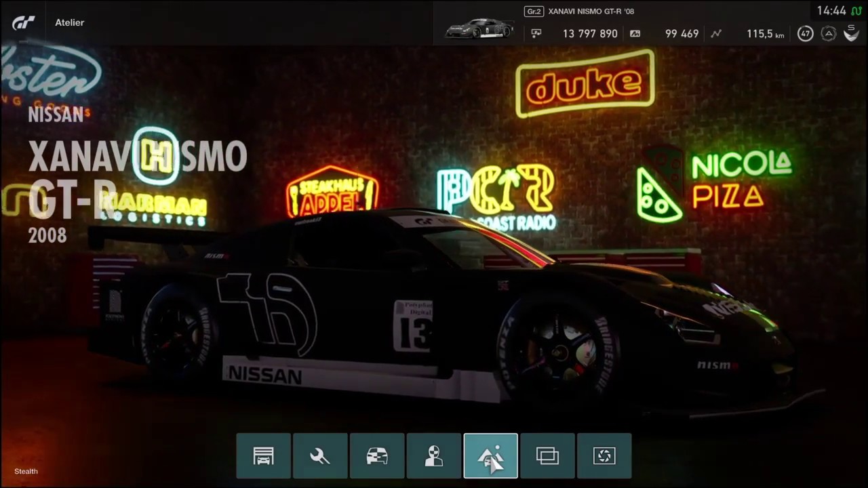Viewport: 868px width, 488px height.
Task: Click the '13 797 890' credits value
Action: click(590, 33)
